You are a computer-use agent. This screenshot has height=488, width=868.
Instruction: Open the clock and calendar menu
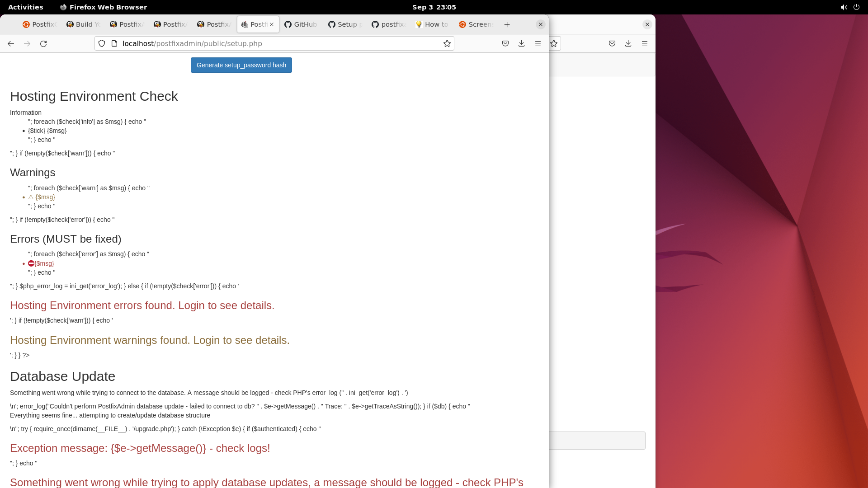coord(434,7)
